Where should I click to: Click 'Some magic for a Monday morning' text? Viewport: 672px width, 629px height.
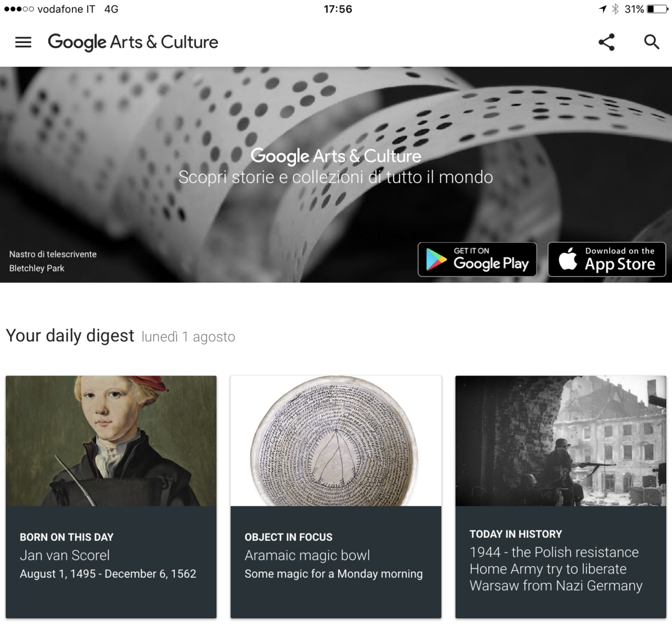(333, 573)
